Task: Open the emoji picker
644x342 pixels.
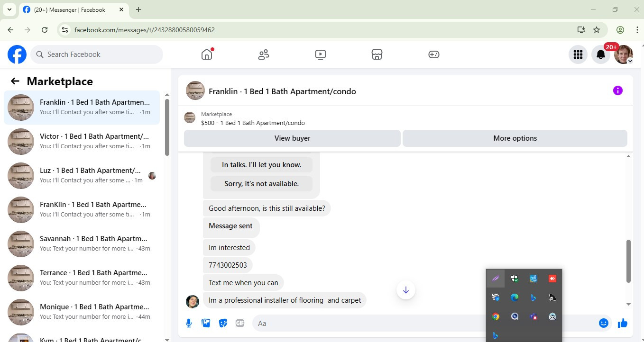Action: pyautogui.click(x=604, y=323)
